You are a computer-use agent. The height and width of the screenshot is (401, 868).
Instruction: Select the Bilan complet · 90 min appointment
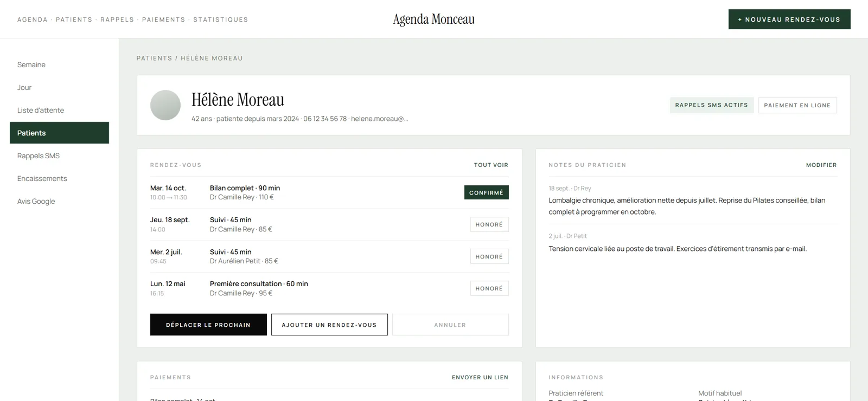coord(329,192)
